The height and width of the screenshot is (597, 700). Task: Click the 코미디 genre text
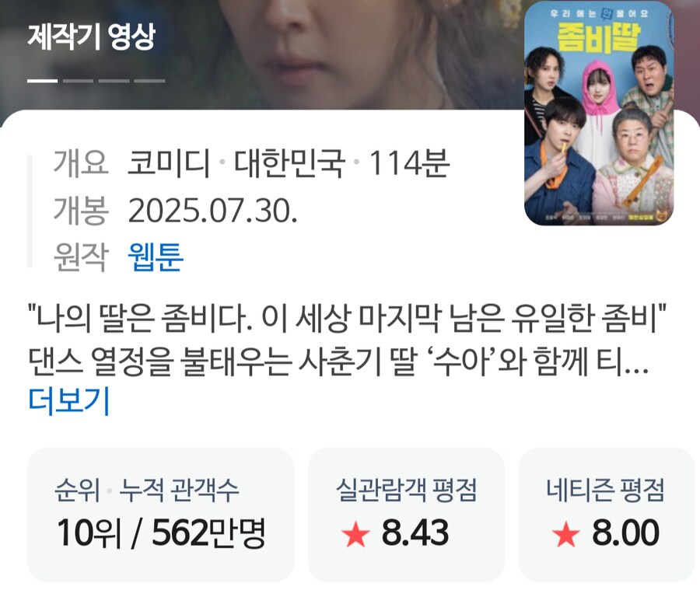[169, 163]
